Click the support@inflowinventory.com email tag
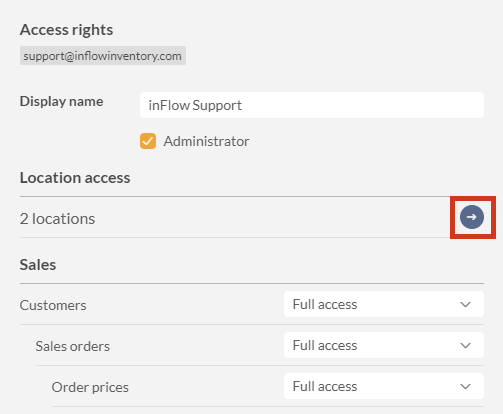The image size is (503, 414). (x=103, y=56)
